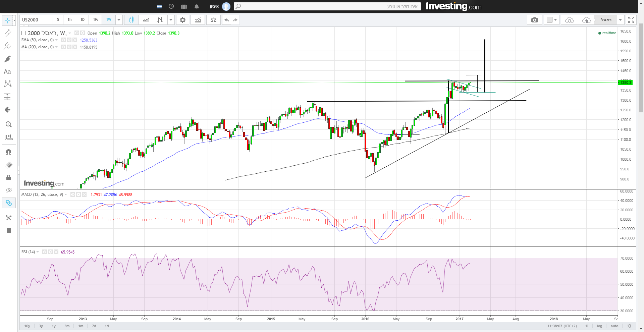Select bar chart style

click(160, 20)
